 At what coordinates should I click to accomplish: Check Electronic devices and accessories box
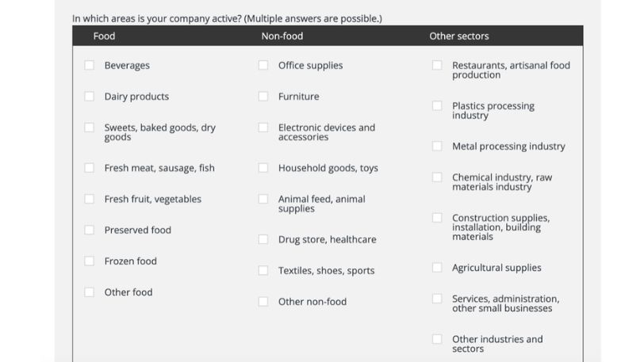[263, 127]
